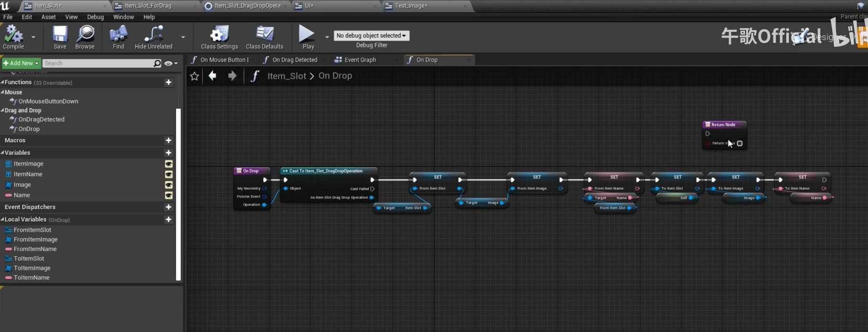The width and height of the screenshot is (868, 332).
Task: Select FromItemSlot local variable
Action: (32, 230)
